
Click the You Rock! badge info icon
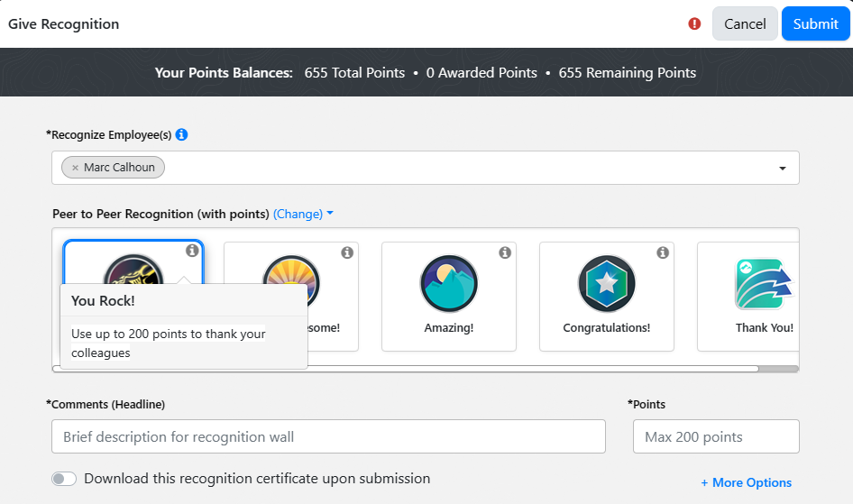[192, 252]
